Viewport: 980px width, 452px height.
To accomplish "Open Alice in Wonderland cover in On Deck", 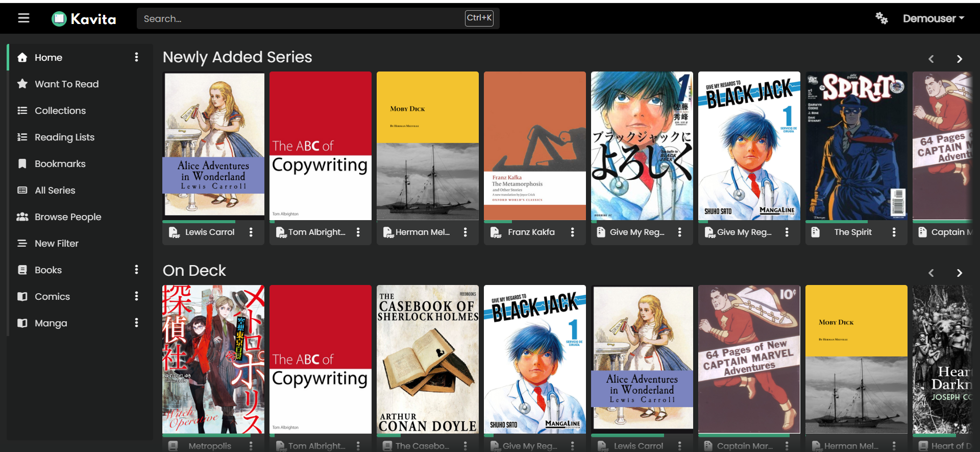I will pyautogui.click(x=642, y=360).
